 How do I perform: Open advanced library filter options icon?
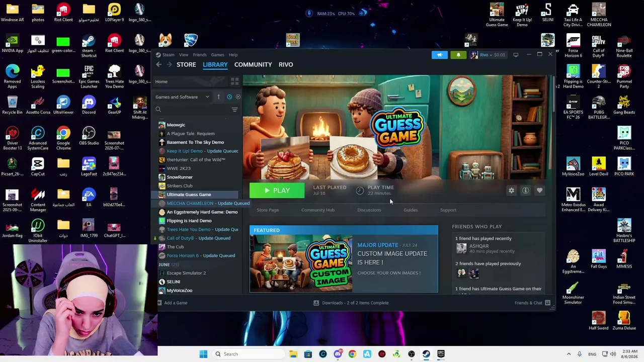234,110
